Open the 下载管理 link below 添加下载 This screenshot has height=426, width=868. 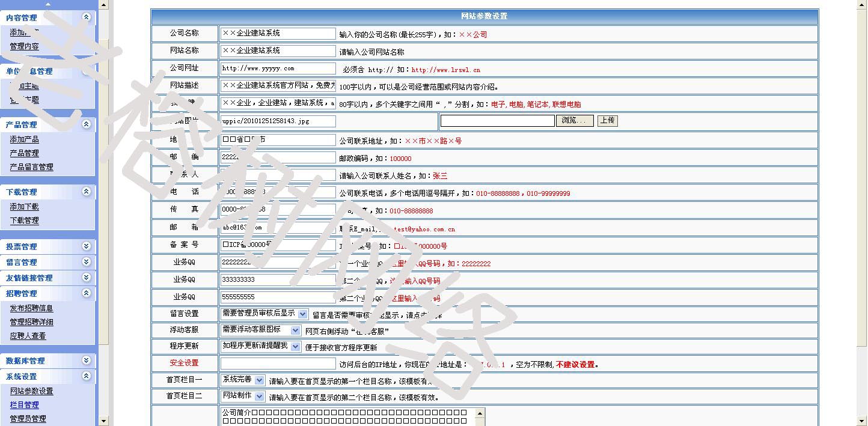24,221
